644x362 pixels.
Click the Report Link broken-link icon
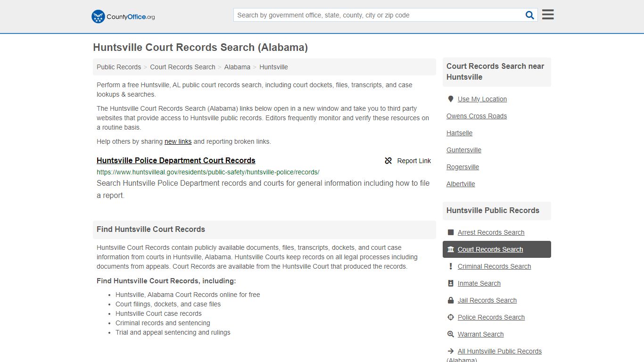388,161
